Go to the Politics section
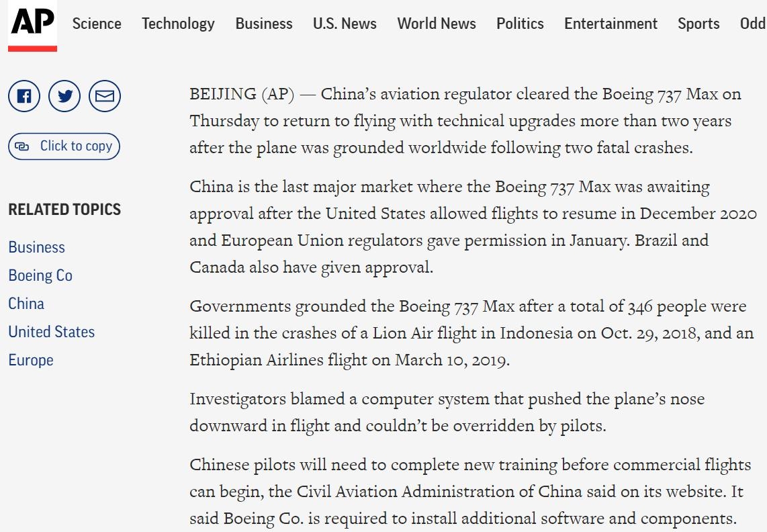The height and width of the screenshot is (532, 767). [x=520, y=24]
